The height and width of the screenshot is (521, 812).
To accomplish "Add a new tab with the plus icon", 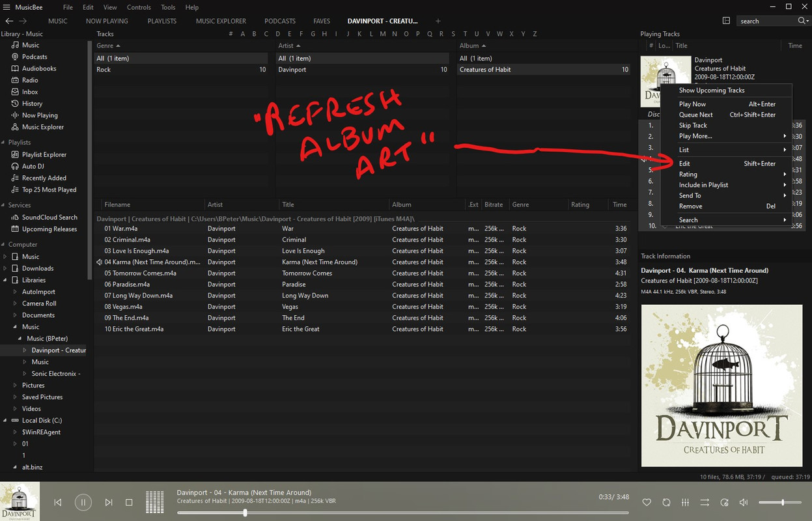I will [x=438, y=21].
